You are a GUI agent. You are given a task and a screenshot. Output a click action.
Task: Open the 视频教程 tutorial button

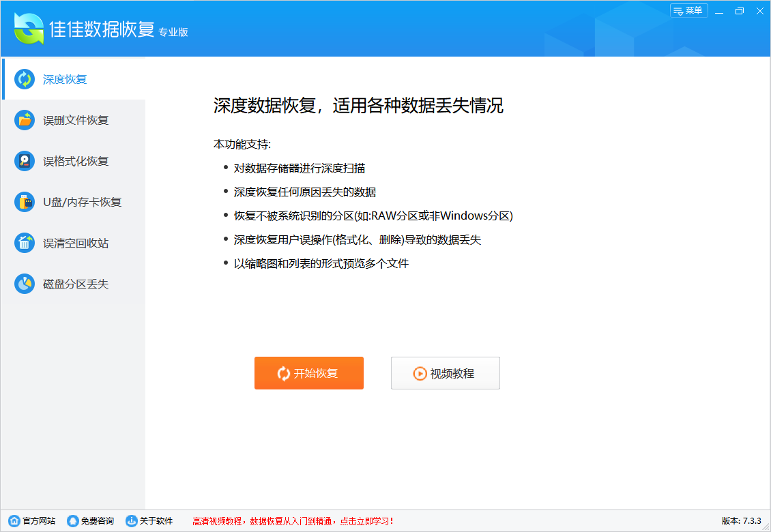click(445, 373)
